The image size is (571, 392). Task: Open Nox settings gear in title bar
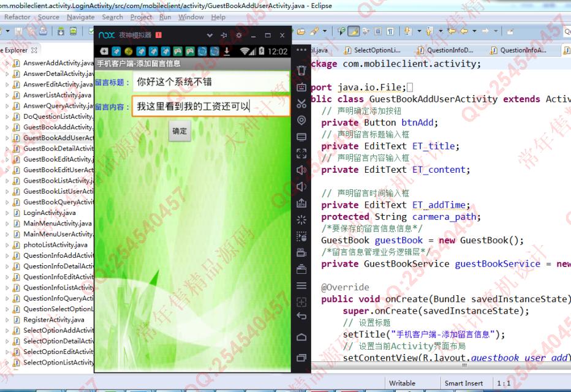click(x=239, y=36)
